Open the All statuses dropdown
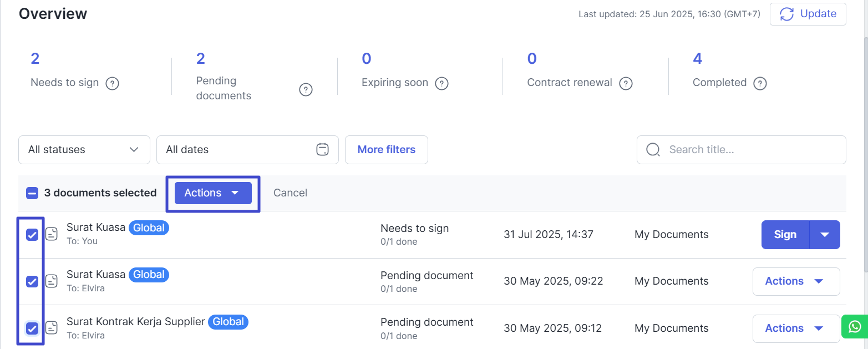Image resolution: width=868 pixels, height=349 pixels. tap(84, 150)
